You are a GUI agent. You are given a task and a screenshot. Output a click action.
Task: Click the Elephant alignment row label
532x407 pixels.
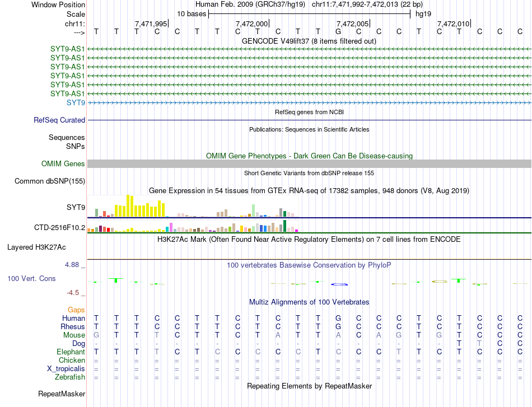click(x=71, y=352)
